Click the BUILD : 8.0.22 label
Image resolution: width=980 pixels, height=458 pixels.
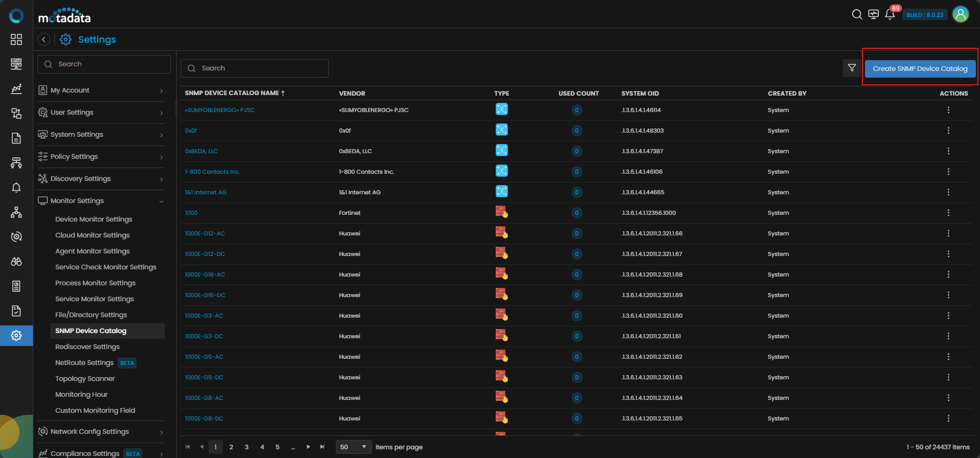(x=925, y=15)
